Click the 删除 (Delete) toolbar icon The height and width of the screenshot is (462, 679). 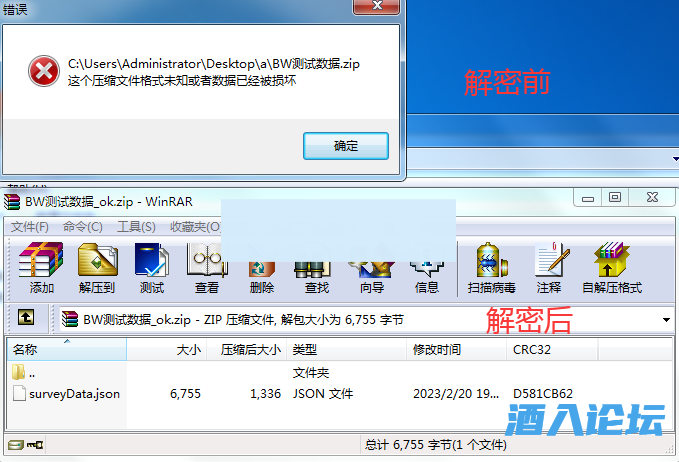(x=262, y=269)
